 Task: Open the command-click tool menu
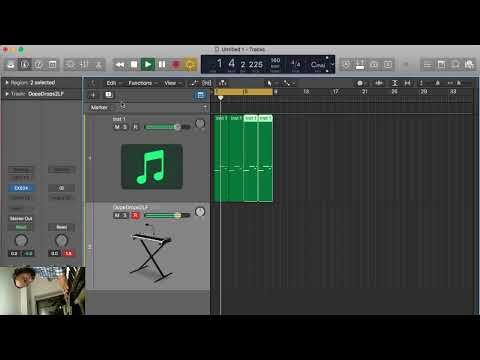click(x=288, y=83)
